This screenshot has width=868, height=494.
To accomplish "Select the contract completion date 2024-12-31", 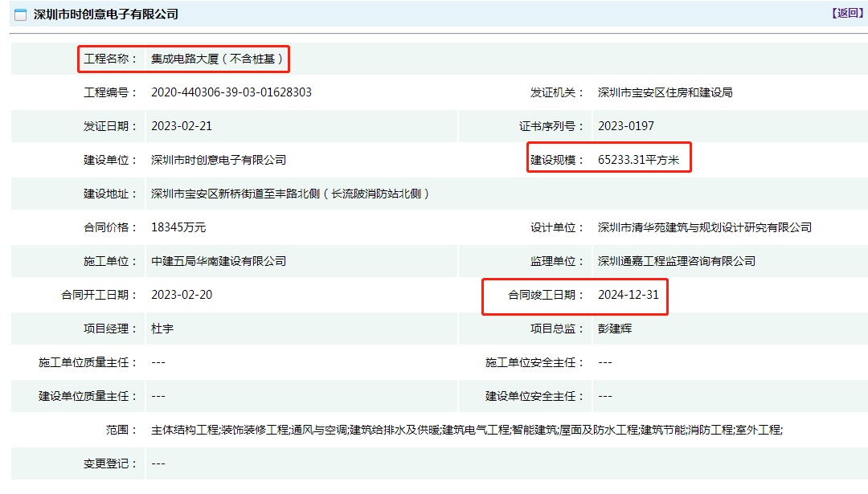I will pos(628,295).
